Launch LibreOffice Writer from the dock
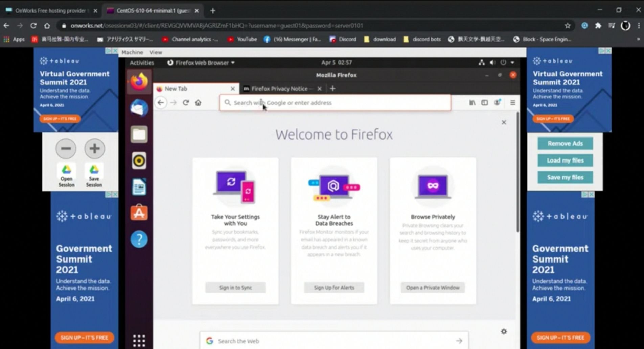The width and height of the screenshot is (644, 349). [x=139, y=187]
